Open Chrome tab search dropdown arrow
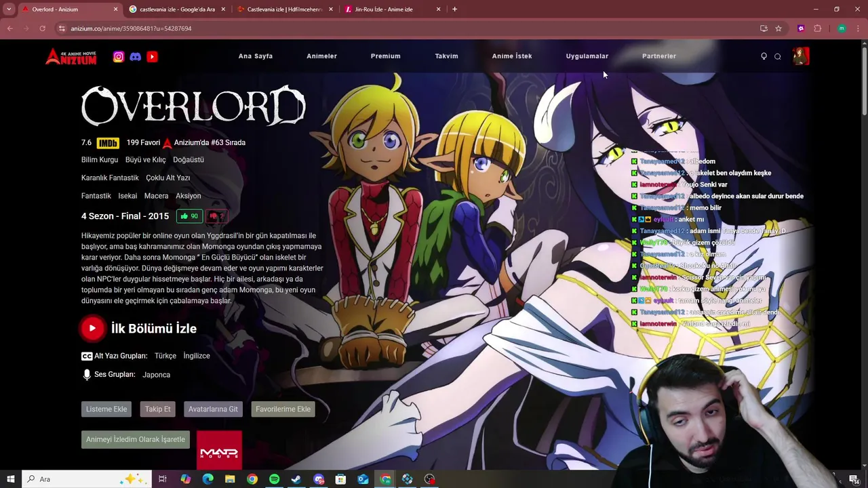The width and height of the screenshot is (868, 488). tap(9, 9)
